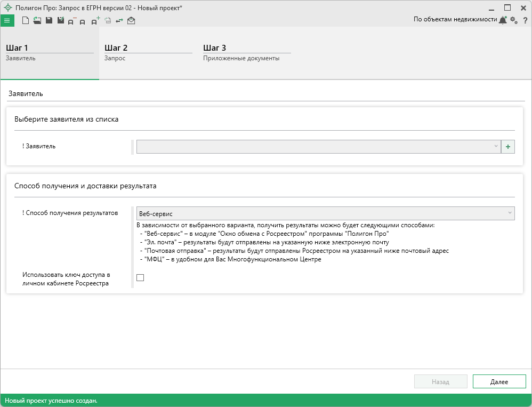Switch to the Шаг 2 Запрос tab
532x407 pixels.
click(x=148, y=52)
